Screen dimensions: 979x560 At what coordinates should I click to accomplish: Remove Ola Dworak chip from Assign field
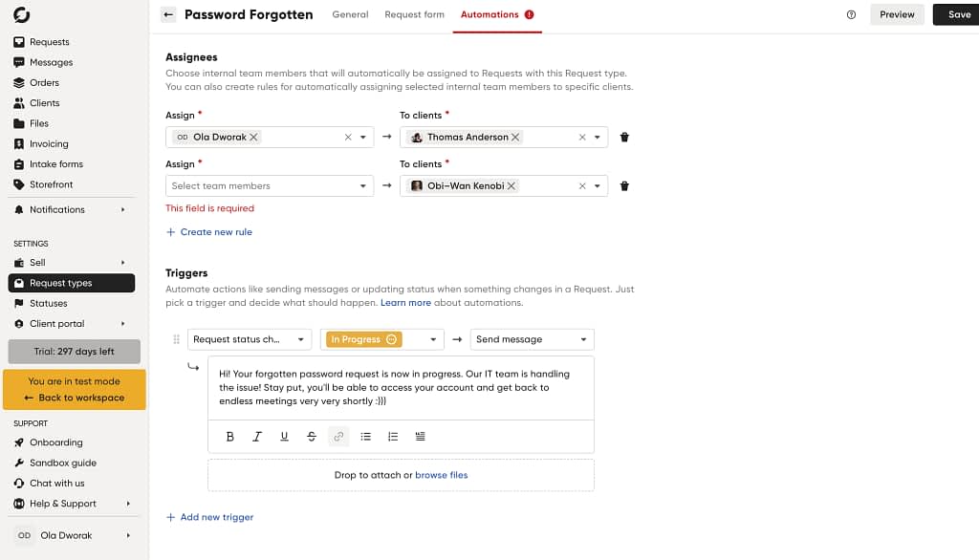click(253, 138)
